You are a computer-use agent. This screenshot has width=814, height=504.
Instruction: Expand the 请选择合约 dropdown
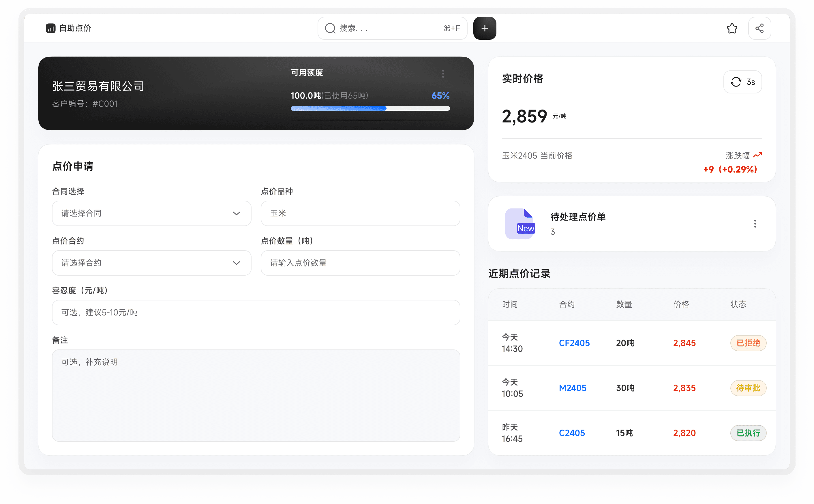pos(151,263)
